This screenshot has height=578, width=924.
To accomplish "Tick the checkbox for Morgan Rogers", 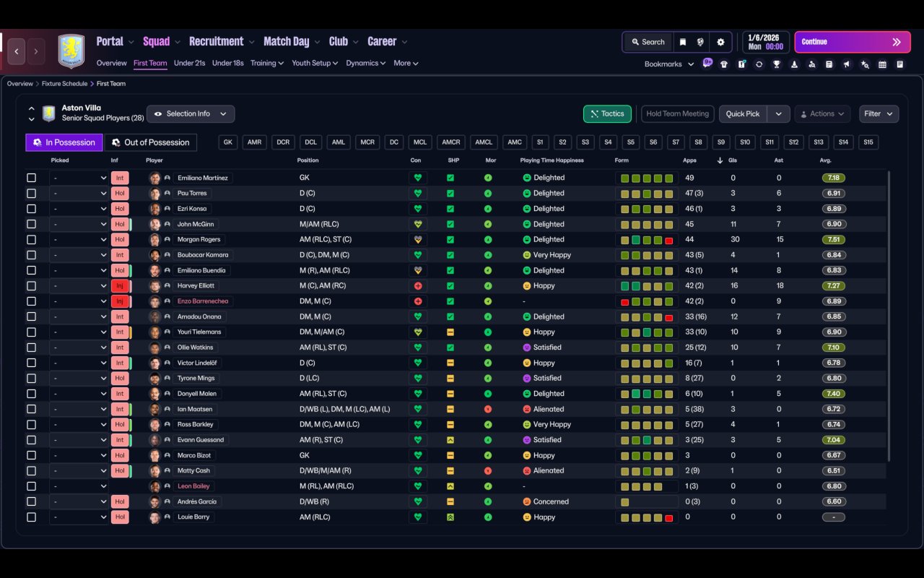I will pyautogui.click(x=31, y=239).
